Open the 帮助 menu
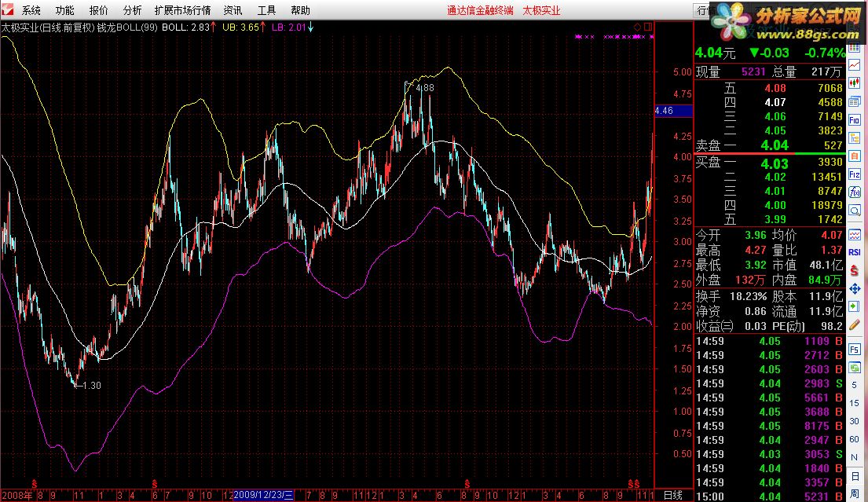The height and width of the screenshot is (502, 868). 300,10
